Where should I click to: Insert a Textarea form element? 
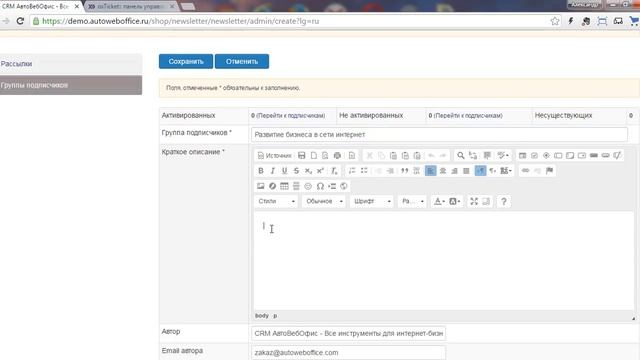(x=570, y=156)
